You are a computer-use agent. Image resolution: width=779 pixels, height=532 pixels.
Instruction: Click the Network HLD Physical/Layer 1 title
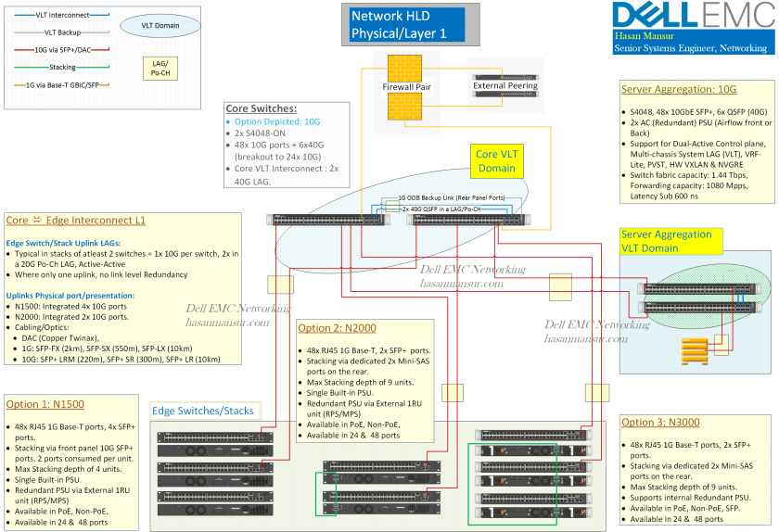tap(407, 25)
